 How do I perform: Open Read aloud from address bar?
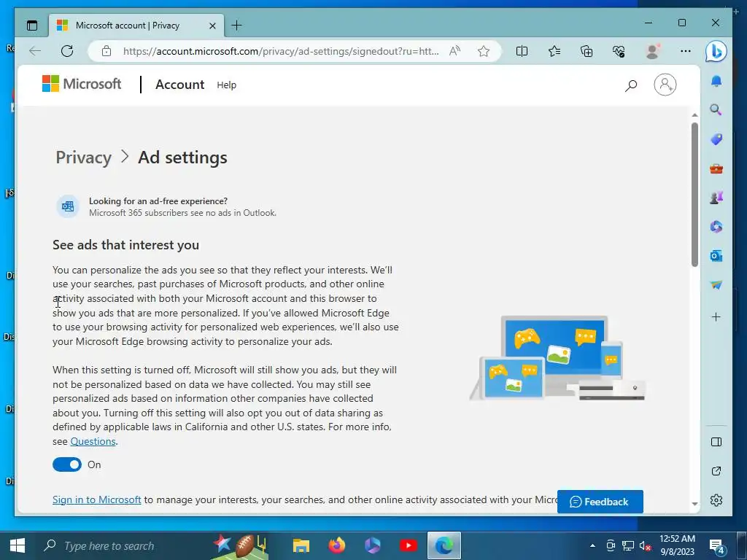pyautogui.click(x=455, y=51)
